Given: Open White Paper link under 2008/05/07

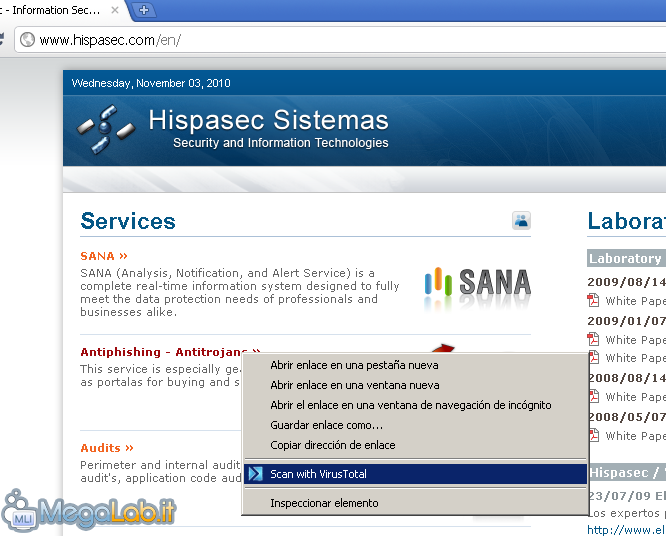Looking at the screenshot, I should pyautogui.click(x=635, y=436).
